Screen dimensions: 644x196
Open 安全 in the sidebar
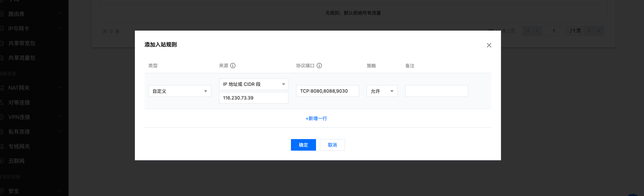tap(14, 191)
